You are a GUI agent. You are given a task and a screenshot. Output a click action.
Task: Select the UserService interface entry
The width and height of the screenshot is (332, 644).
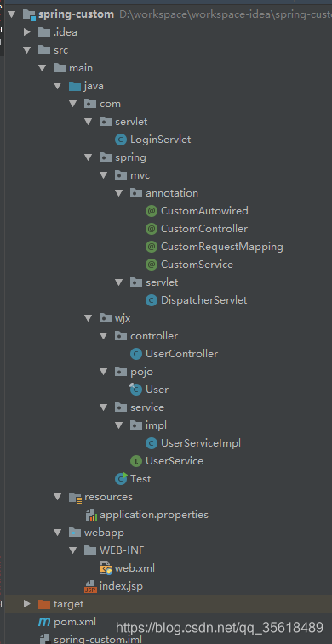click(175, 461)
